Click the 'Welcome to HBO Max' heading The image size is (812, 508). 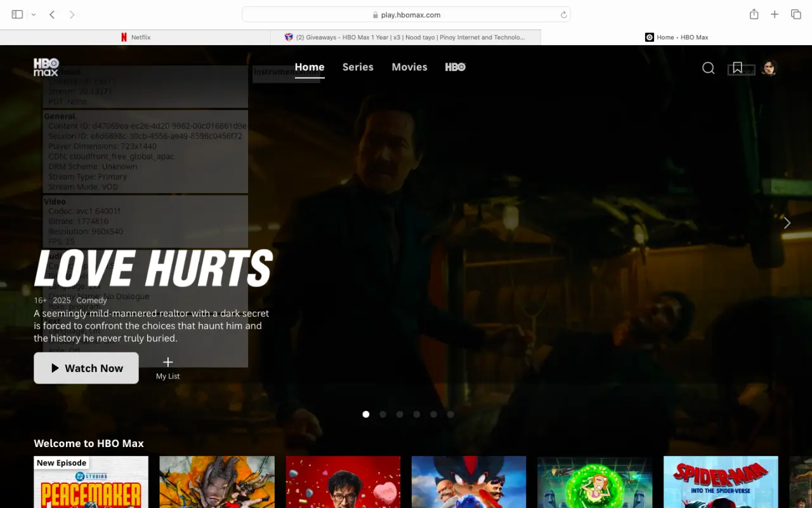click(89, 443)
